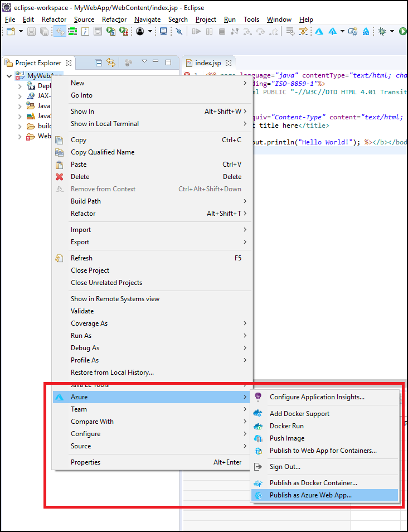408x532 pixels.
Task: Click Collapse All in Project Explorer
Action: click(98, 63)
